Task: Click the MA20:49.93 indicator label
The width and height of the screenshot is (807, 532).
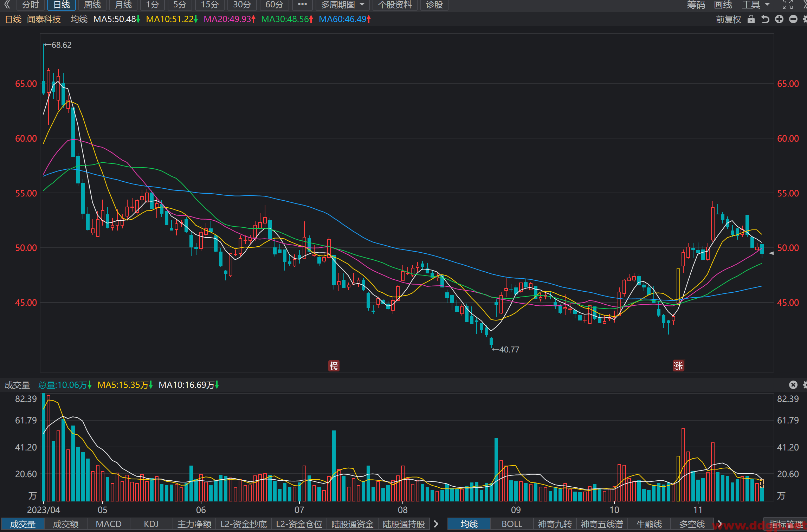Action: click(230, 19)
